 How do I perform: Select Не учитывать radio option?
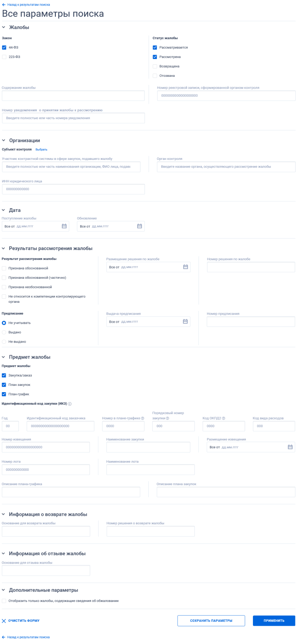pyautogui.click(x=4, y=323)
